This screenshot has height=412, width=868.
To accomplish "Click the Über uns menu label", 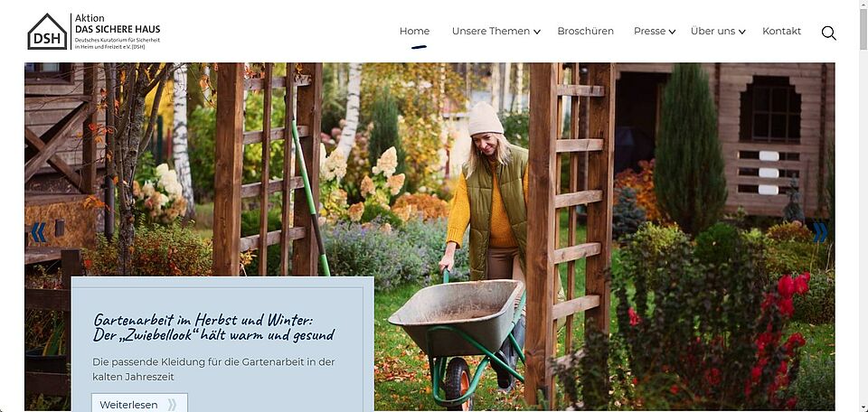I will [713, 31].
